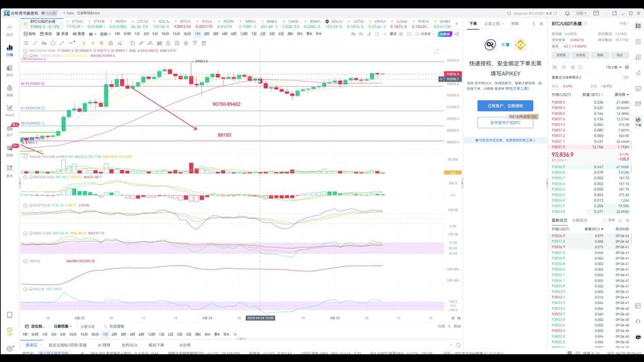Click the blue authorize account button
This screenshot has height=362, width=644.
point(505,106)
